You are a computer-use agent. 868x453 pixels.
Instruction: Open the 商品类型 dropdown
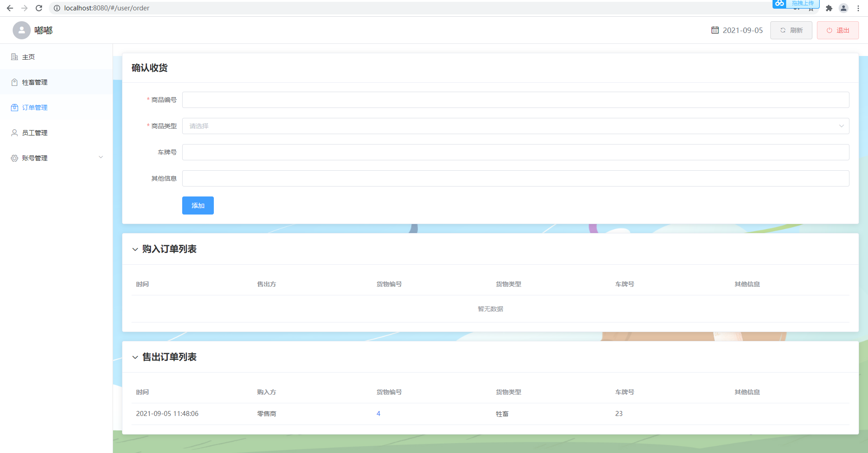click(516, 126)
